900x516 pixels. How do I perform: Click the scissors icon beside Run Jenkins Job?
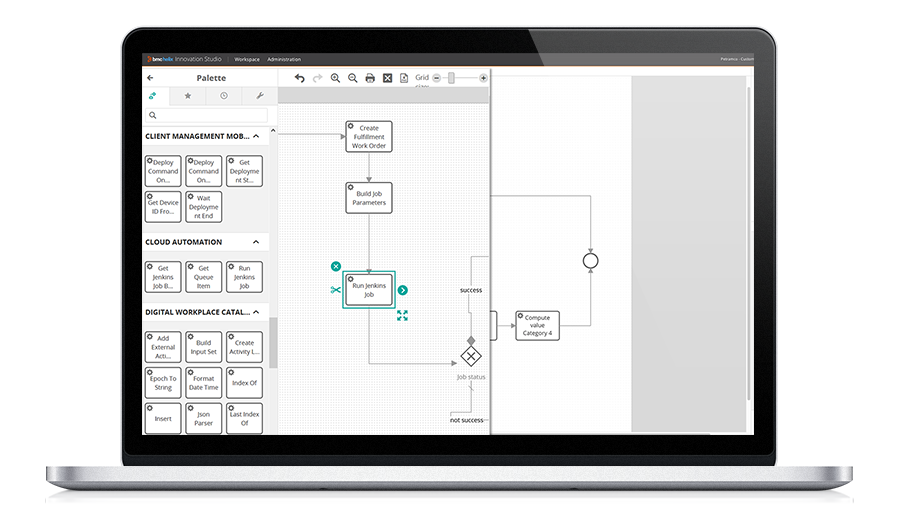[x=336, y=290]
